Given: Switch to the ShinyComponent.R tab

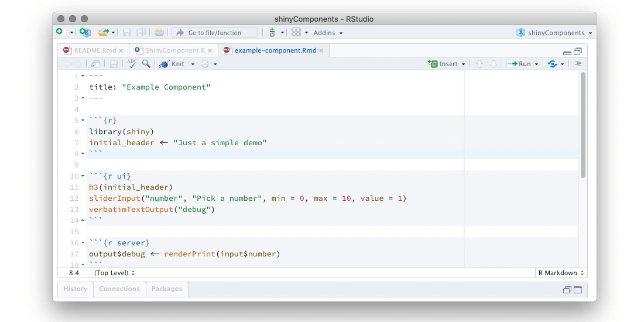Looking at the screenshot, I should click(x=175, y=50).
